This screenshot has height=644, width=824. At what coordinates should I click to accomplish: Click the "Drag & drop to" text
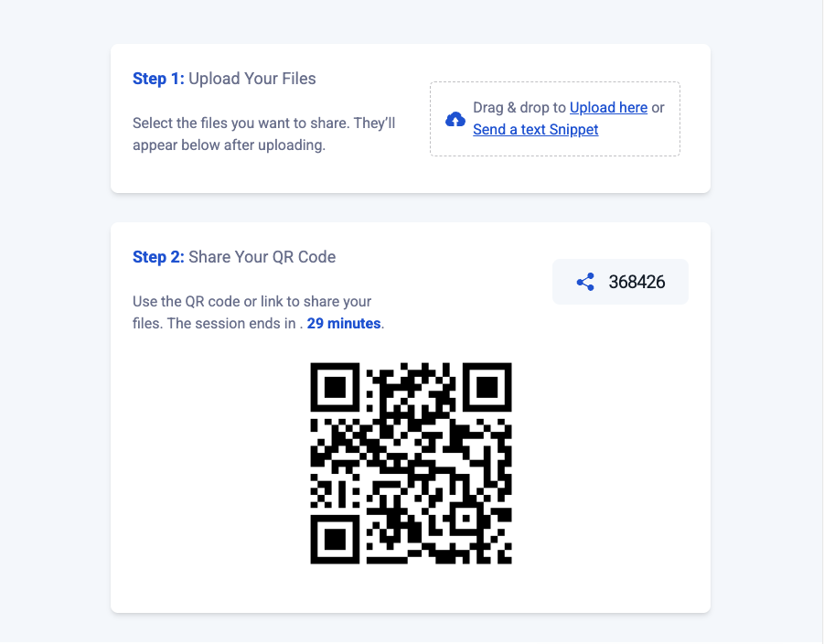point(519,108)
